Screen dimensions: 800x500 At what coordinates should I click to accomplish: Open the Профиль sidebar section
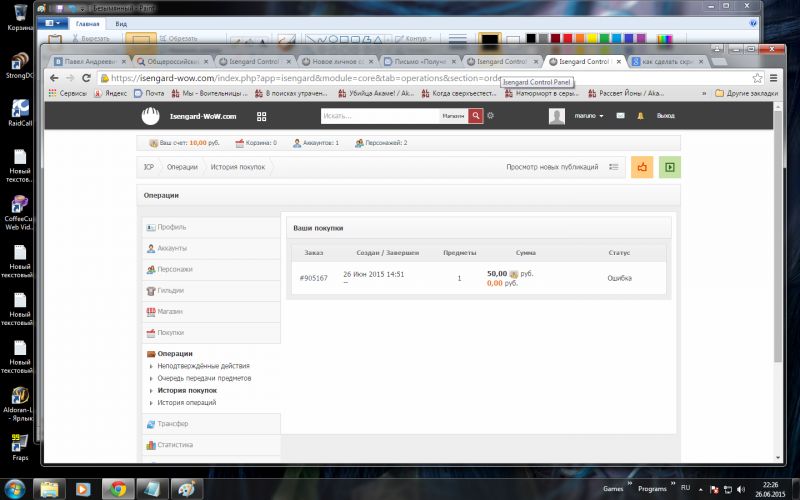coord(171,227)
